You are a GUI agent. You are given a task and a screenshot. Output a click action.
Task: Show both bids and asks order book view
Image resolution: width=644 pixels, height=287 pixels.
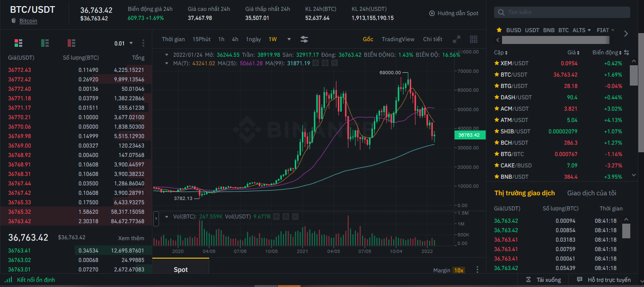tap(18, 43)
